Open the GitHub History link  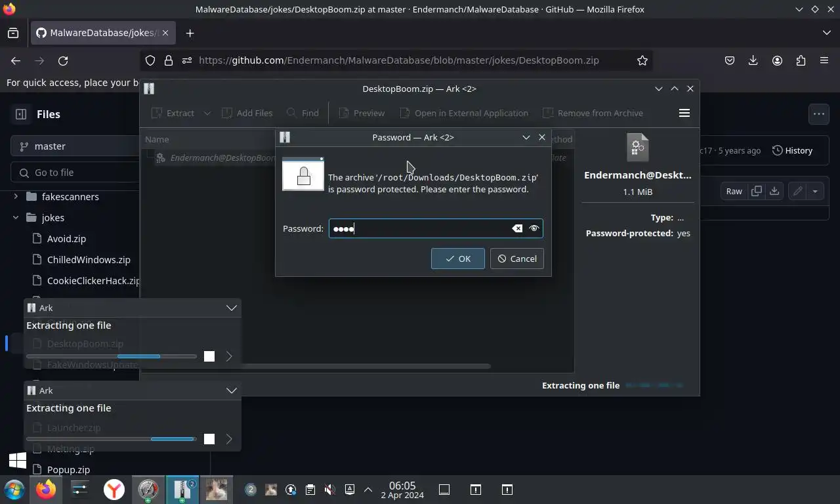pyautogui.click(x=793, y=150)
